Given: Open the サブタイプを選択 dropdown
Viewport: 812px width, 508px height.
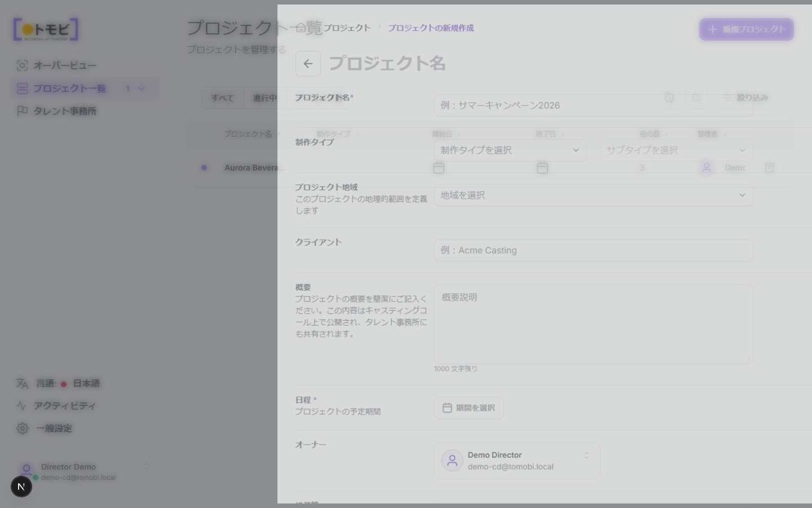Looking at the screenshot, I should click(x=677, y=150).
